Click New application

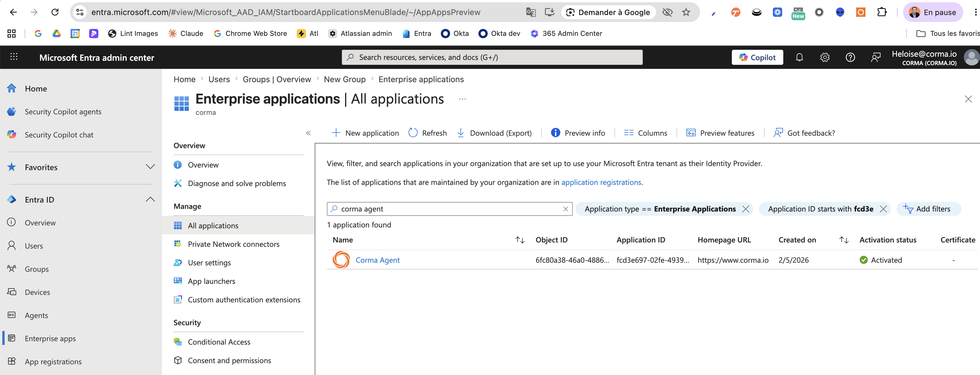pos(365,133)
